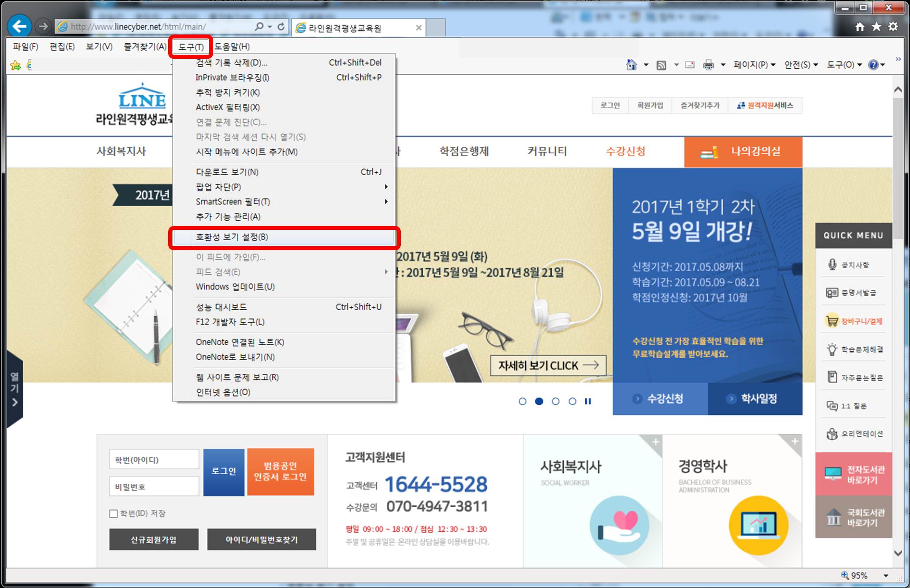Click the Print icon in command bar
The image size is (910, 588).
[708, 65]
